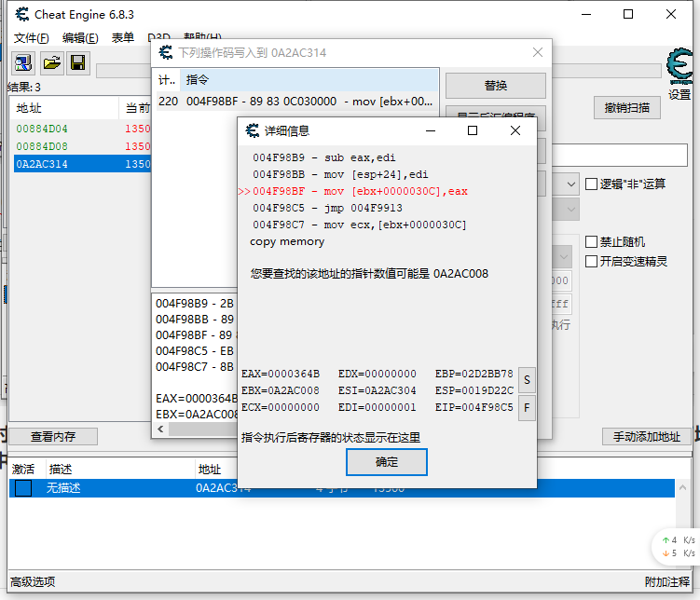The width and height of the screenshot is (700, 600).
Task: Click the Replace button
Action: (x=495, y=86)
